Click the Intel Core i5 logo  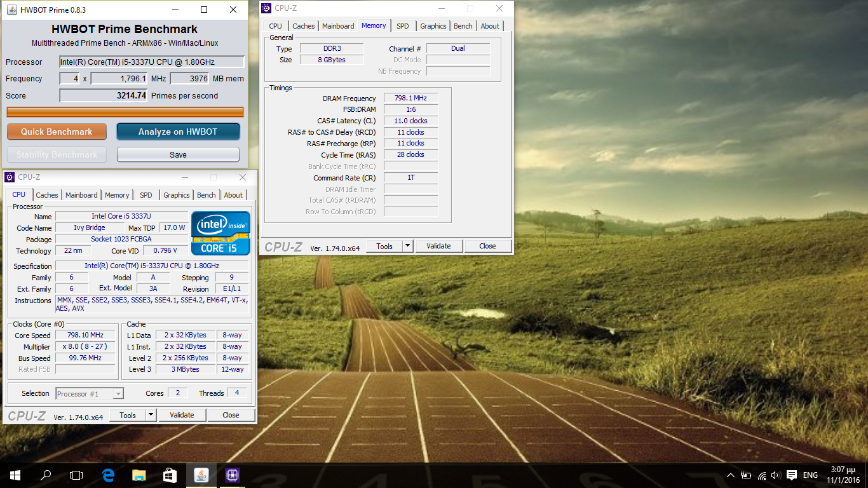pos(221,233)
